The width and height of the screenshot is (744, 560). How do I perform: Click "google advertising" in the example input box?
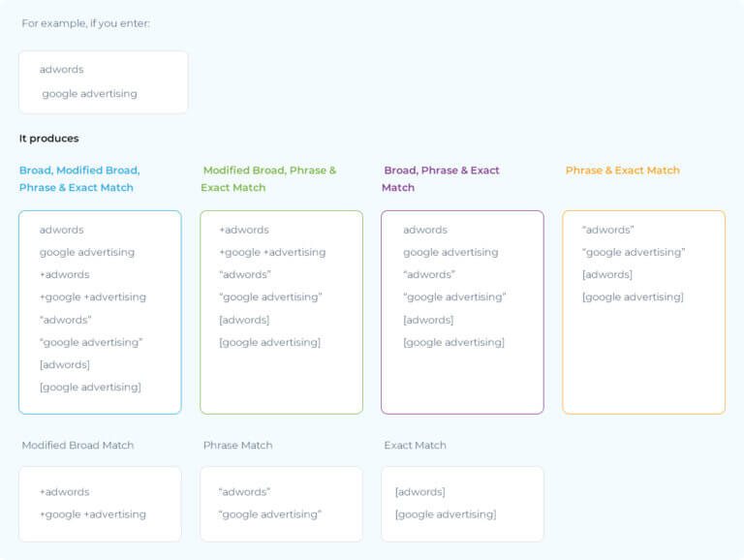(89, 94)
